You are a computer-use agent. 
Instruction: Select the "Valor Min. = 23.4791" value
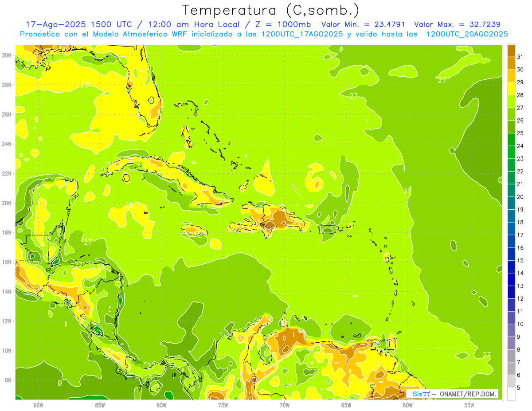click(363, 24)
